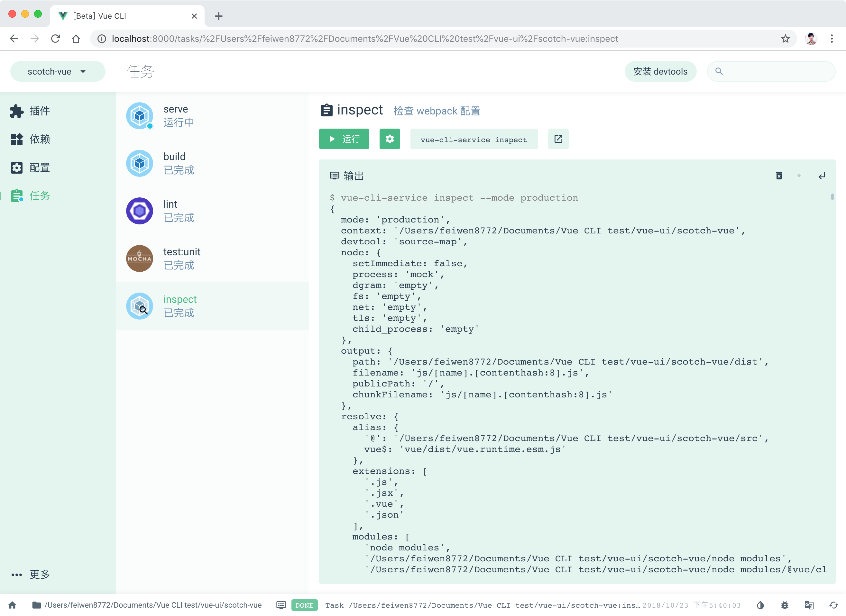This screenshot has height=616, width=846.
Task: Open browser home page
Action: [x=76, y=38]
